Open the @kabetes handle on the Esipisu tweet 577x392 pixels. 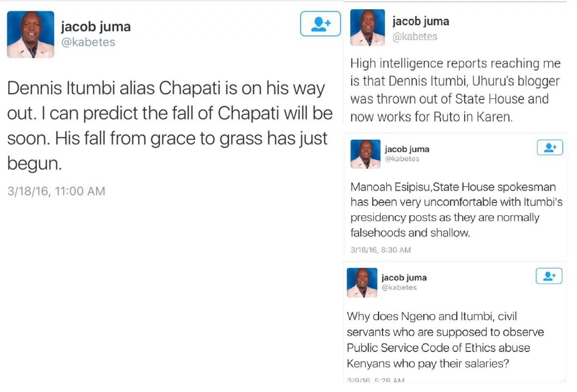[x=402, y=159]
